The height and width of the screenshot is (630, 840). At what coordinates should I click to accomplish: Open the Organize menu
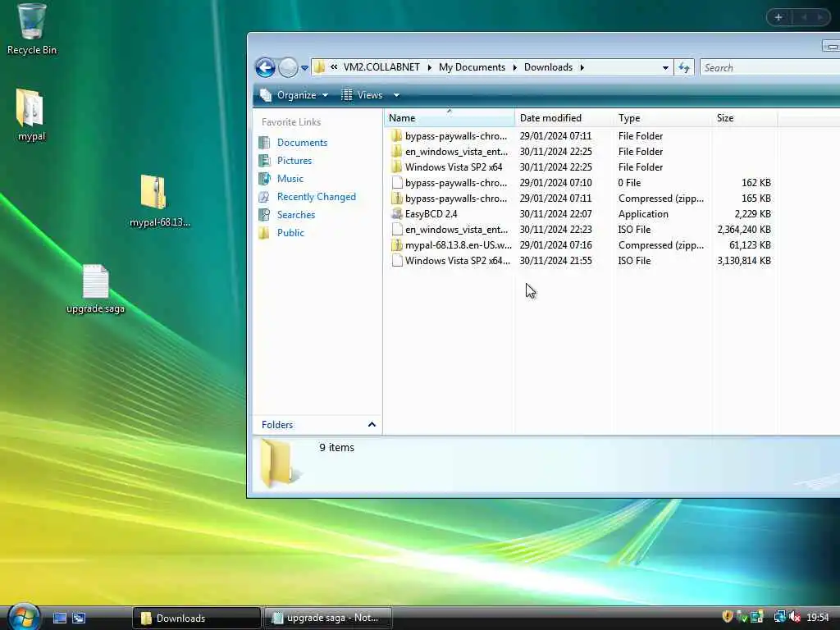point(294,95)
